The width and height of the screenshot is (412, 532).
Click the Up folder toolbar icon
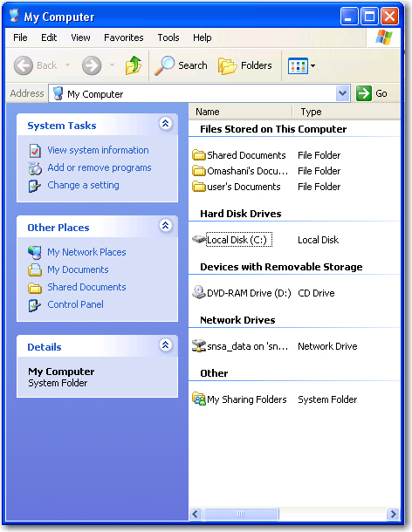tap(134, 65)
